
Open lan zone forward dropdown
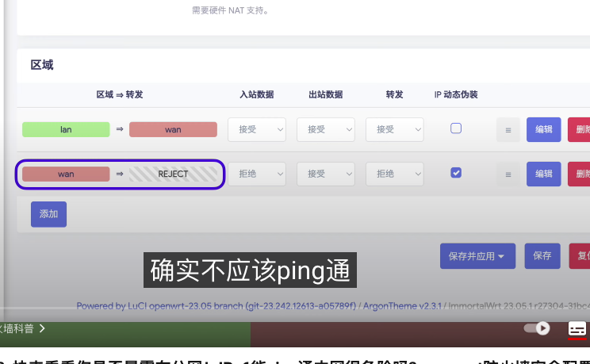[394, 129]
